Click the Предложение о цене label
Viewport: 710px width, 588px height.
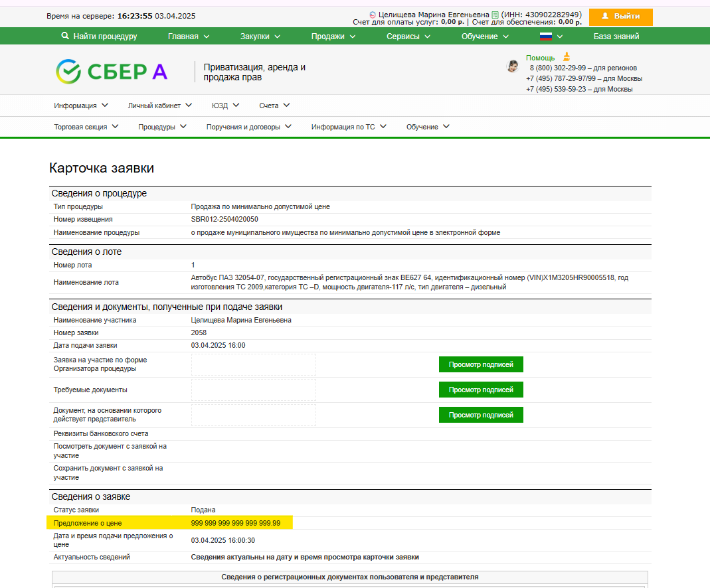coord(88,523)
